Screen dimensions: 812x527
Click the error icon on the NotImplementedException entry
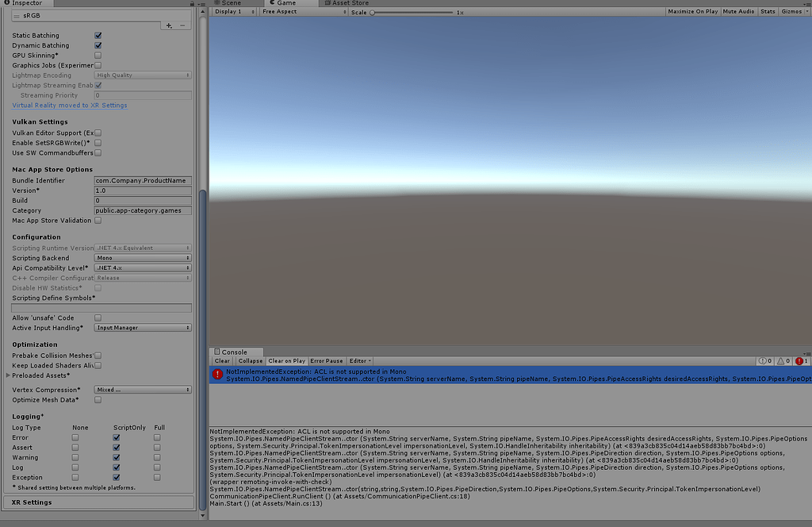point(216,375)
